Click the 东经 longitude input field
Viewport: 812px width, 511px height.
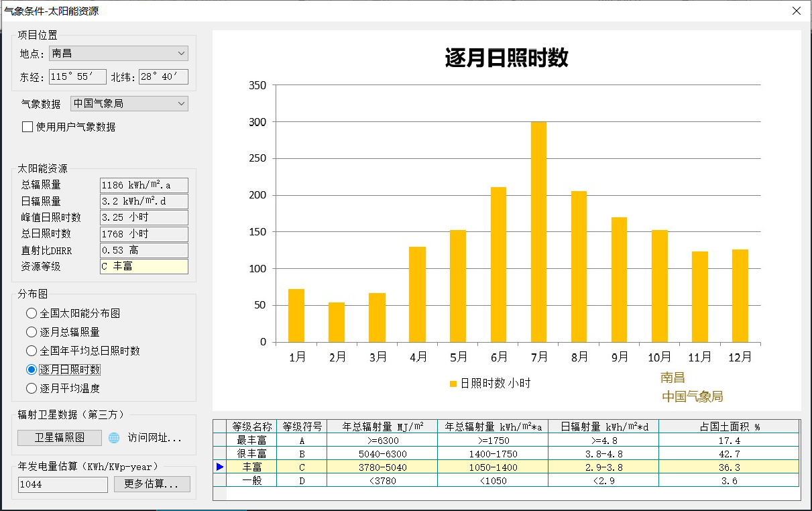[77, 77]
